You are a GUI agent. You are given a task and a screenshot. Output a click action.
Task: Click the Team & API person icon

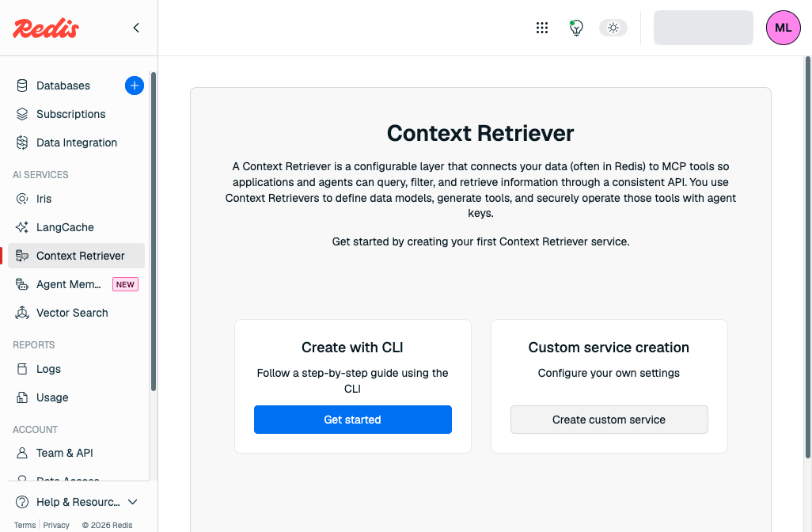pos(21,453)
